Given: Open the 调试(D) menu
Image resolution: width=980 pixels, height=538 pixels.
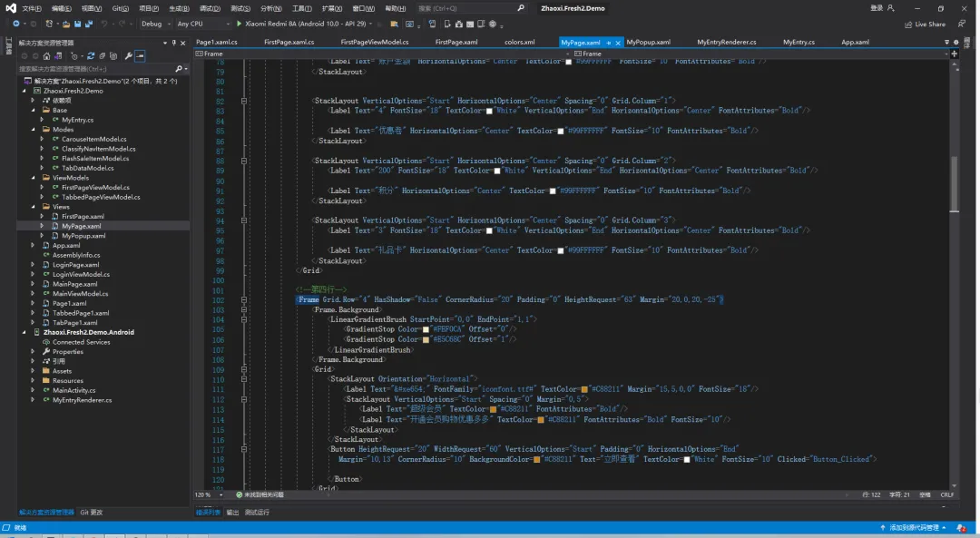Looking at the screenshot, I should coord(210,8).
